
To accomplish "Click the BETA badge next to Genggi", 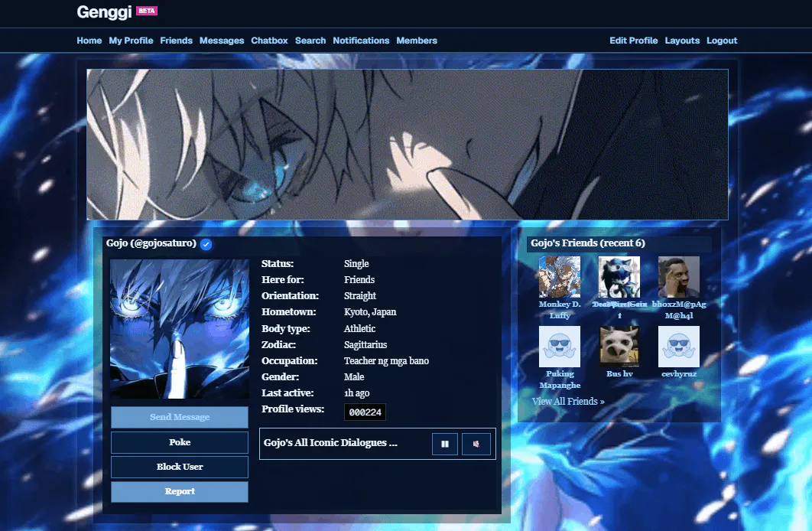I will click(x=147, y=11).
